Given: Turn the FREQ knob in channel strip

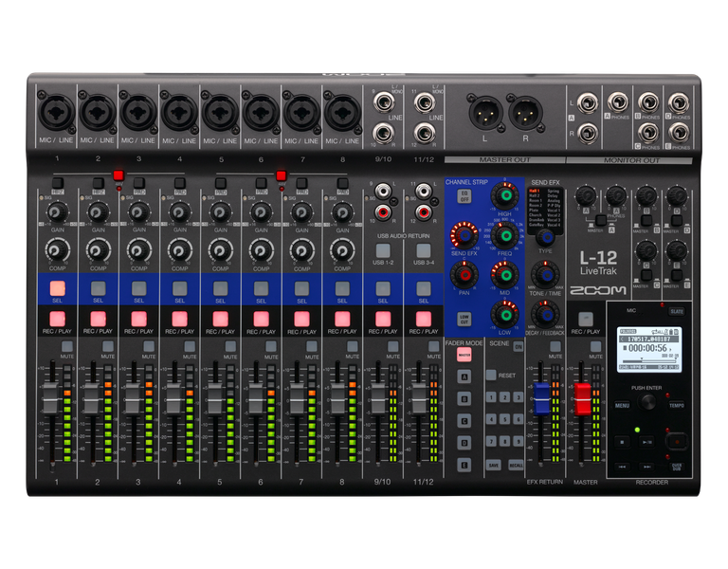Looking at the screenshot, I should (x=505, y=235).
